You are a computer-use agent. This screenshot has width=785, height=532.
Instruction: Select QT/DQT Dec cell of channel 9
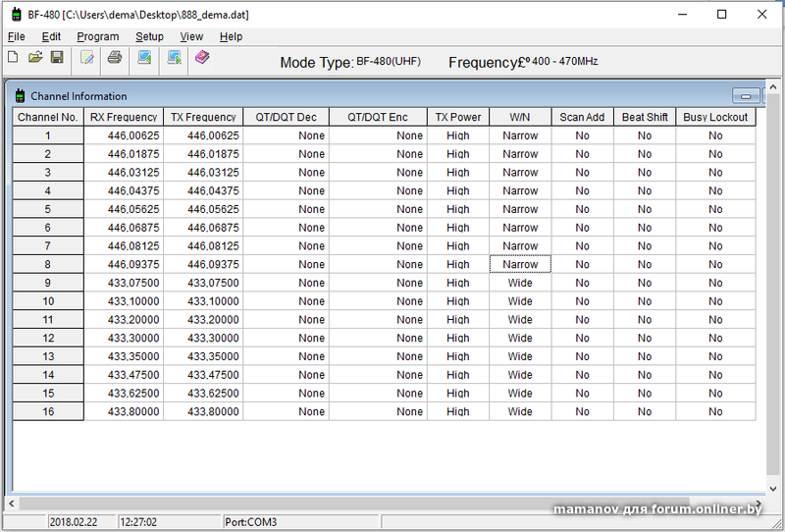point(286,283)
